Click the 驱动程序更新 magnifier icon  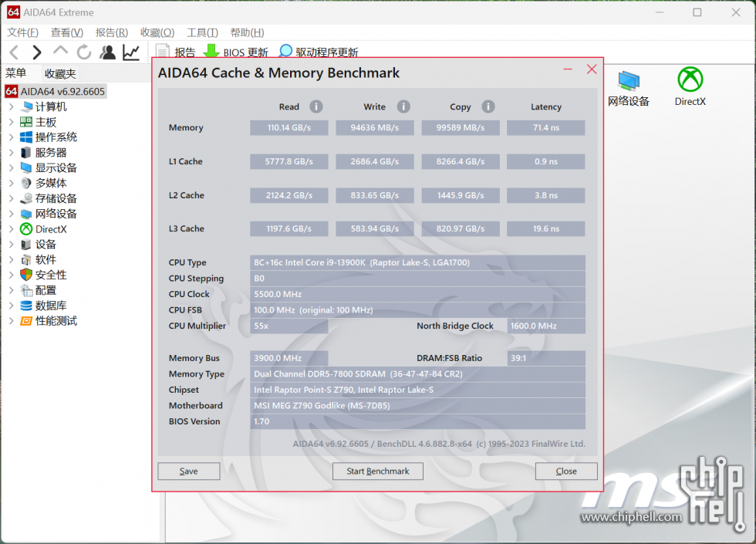[286, 51]
